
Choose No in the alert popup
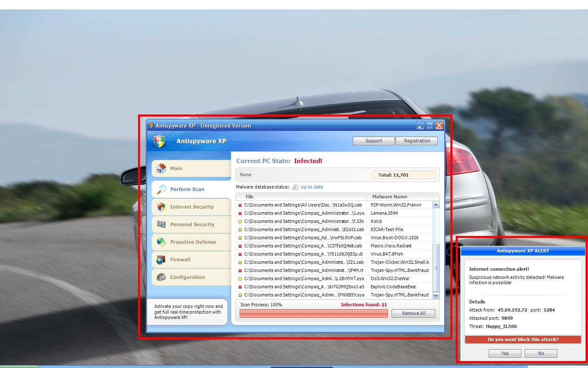541,353
